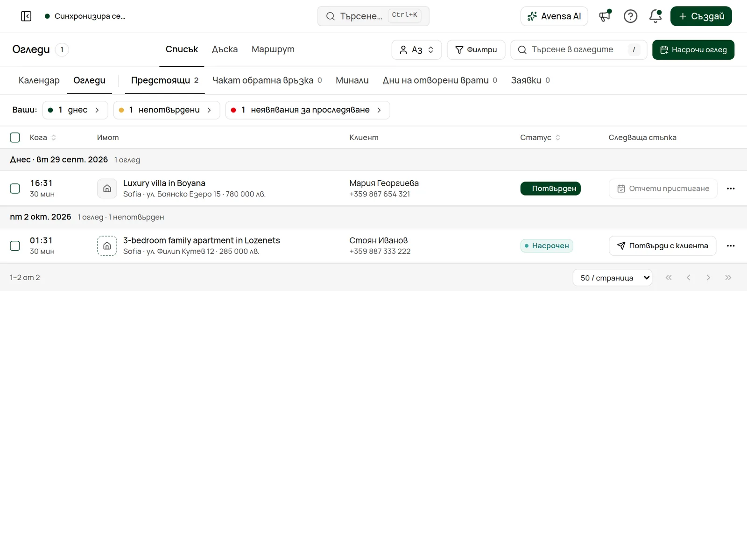The width and height of the screenshot is (747, 560).
Task: Switch to the Дъска view tab
Action: pyautogui.click(x=225, y=49)
